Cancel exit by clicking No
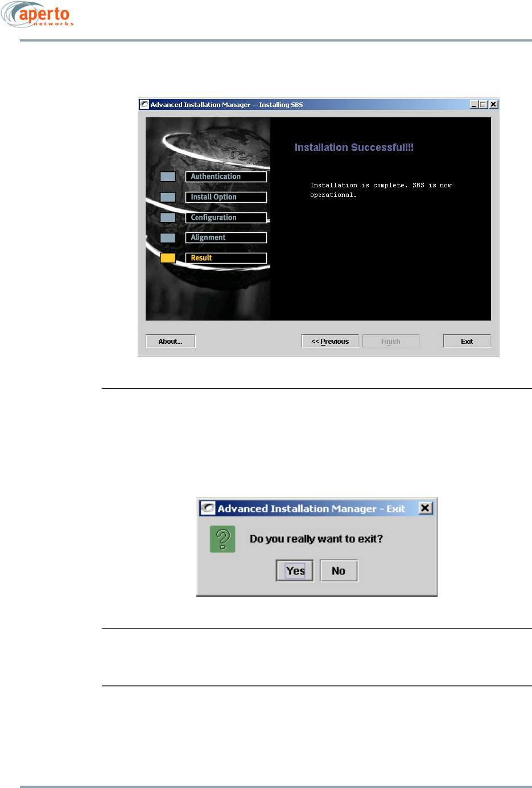This screenshot has width=532, height=788. tap(339, 571)
